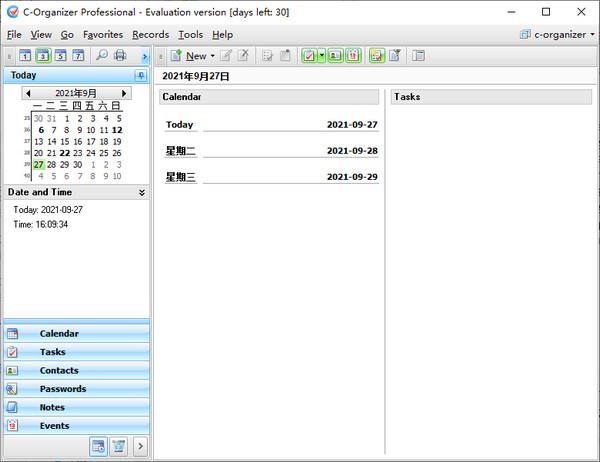This screenshot has width=600, height=462.
Task: Open the Events section
Action: (77, 425)
